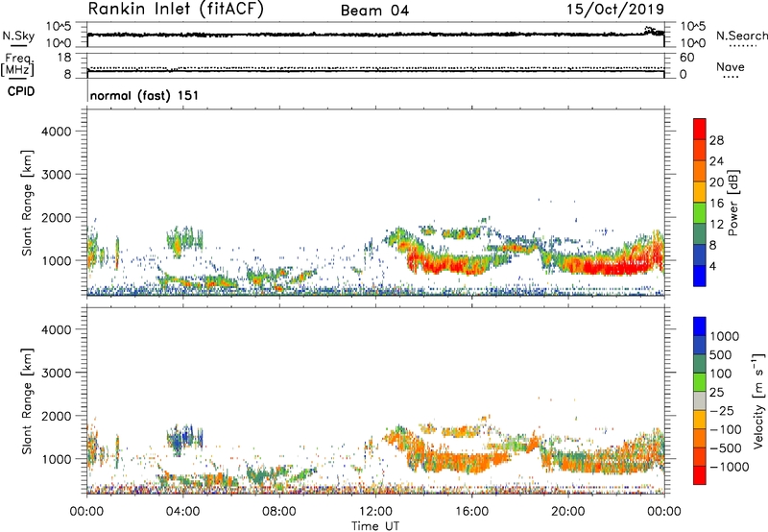
Task: Click the 'N.Search' legend label
Action: tap(741, 36)
